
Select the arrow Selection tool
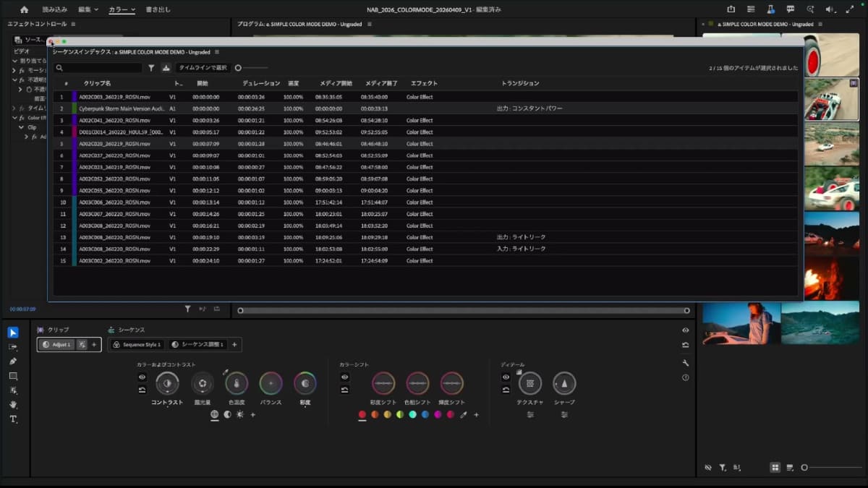pyautogui.click(x=13, y=333)
